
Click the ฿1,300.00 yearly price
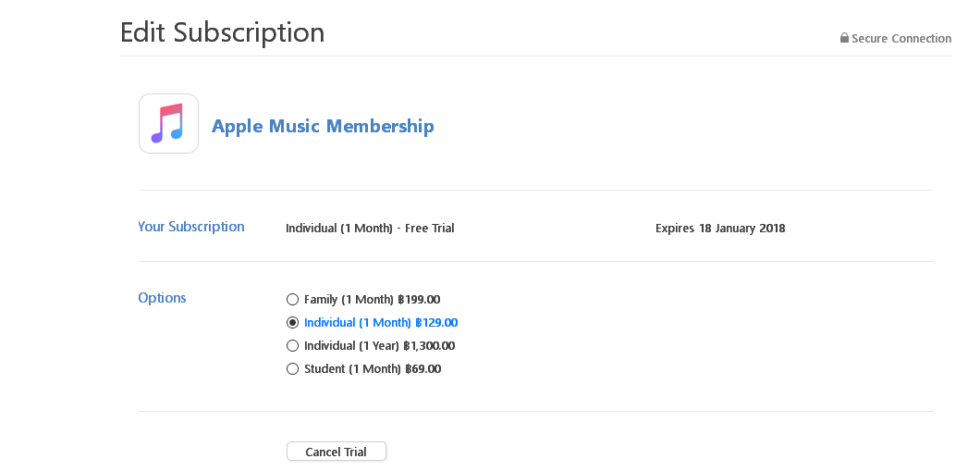click(429, 345)
